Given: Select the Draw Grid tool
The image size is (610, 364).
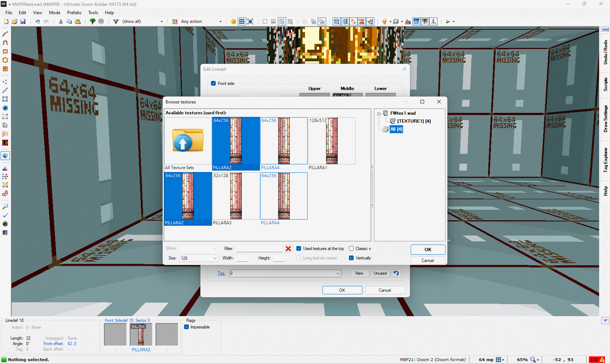Looking at the screenshot, I should (x=5, y=69).
